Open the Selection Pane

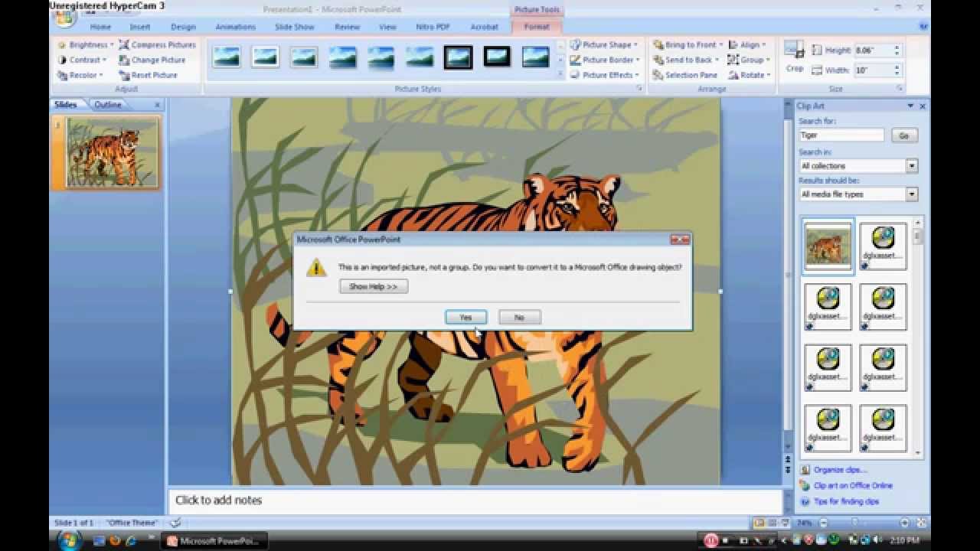tap(685, 75)
